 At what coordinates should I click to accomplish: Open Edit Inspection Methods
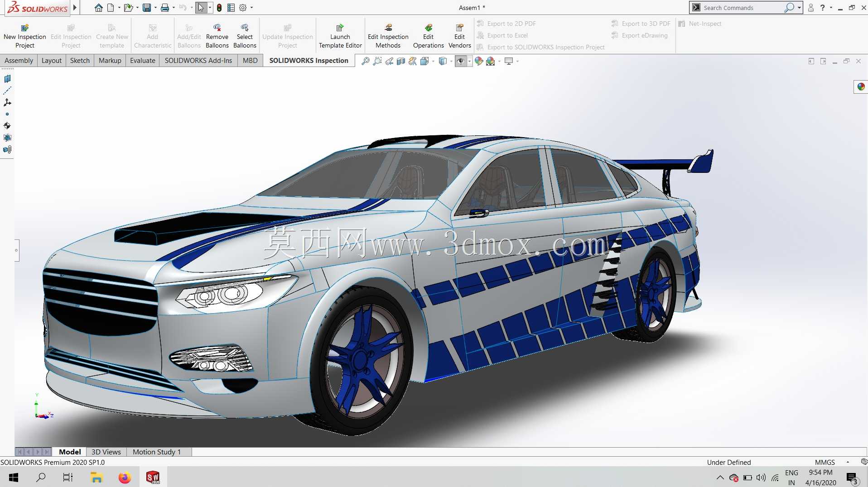[388, 36]
